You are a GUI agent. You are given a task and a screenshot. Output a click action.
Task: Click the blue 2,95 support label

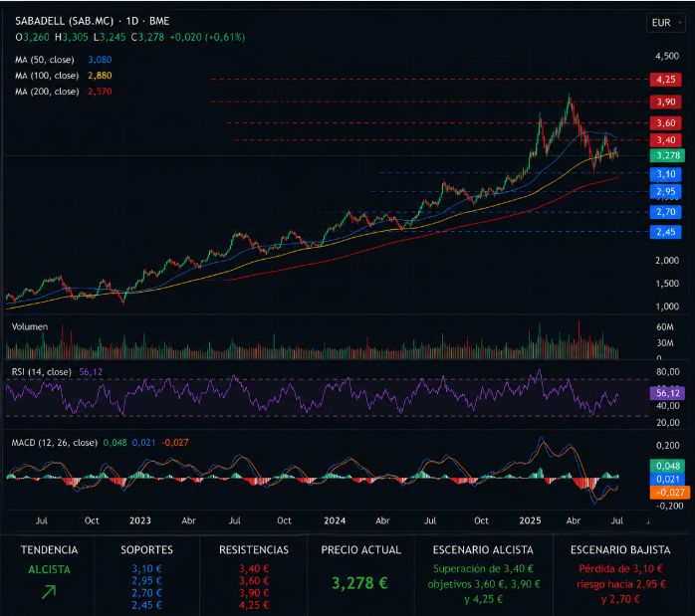[x=666, y=192]
